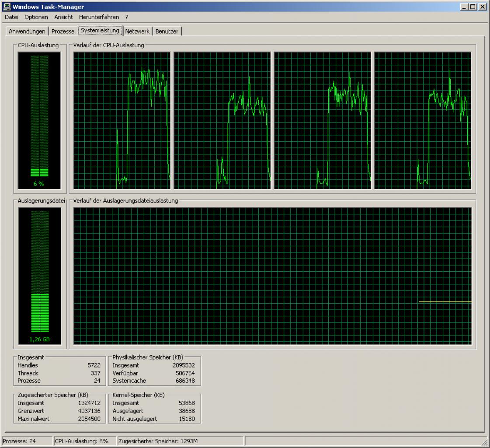Click the fourth CPU core history graph
Viewport: 490px width, 448px height.
tap(423, 120)
